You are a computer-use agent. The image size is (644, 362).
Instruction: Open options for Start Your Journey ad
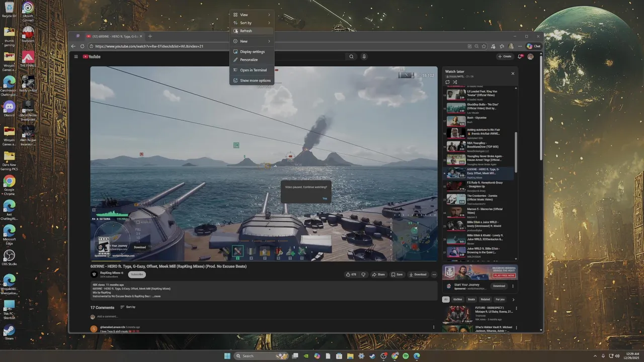(513, 286)
